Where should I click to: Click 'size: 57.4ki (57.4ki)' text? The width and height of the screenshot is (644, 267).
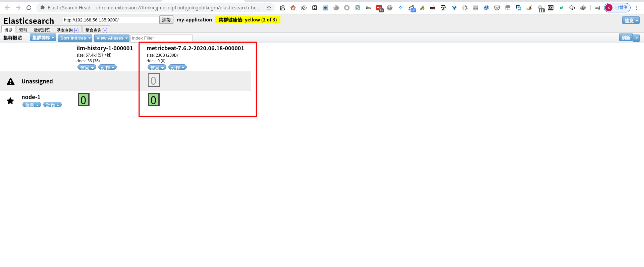(94, 55)
